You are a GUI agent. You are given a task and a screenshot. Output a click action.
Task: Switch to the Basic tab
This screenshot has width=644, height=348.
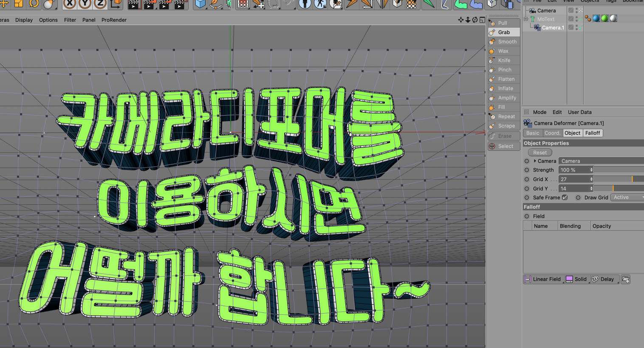(533, 133)
